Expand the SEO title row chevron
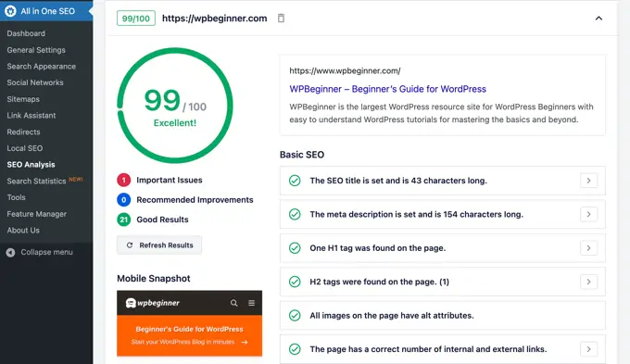630x364 pixels. 588,181
